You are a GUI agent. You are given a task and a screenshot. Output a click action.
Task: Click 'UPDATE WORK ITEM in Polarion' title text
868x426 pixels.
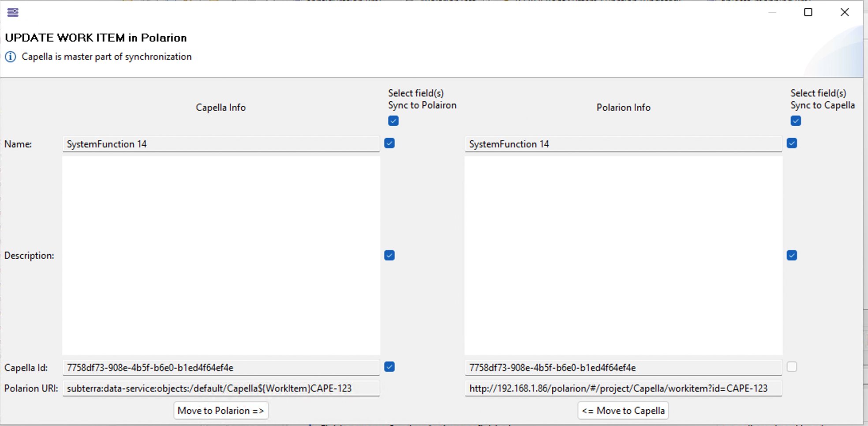tap(96, 38)
